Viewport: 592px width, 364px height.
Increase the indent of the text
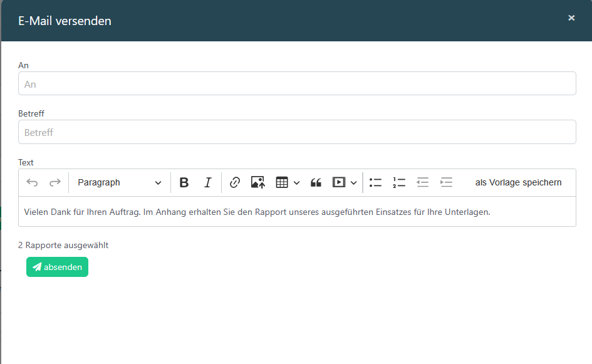[446, 183]
